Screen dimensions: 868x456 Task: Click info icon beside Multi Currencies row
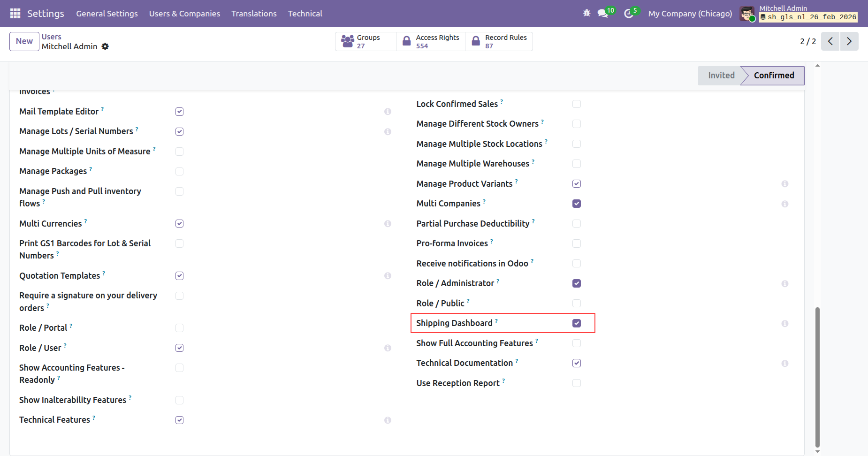point(388,224)
